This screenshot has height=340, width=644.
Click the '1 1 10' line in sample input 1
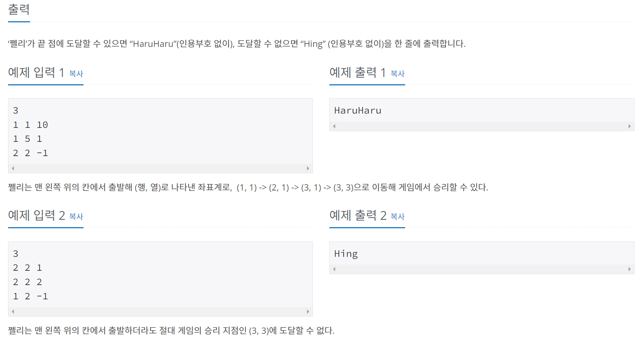coord(30,125)
